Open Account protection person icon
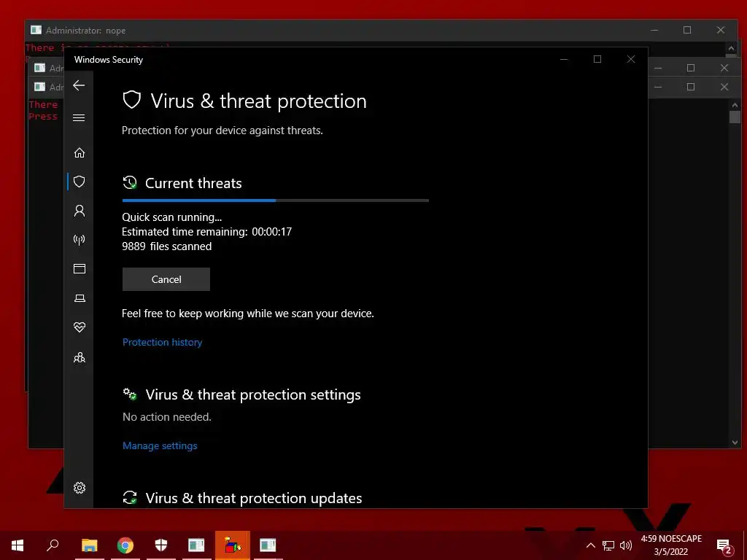The image size is (747, 560). tap(79, 211)
